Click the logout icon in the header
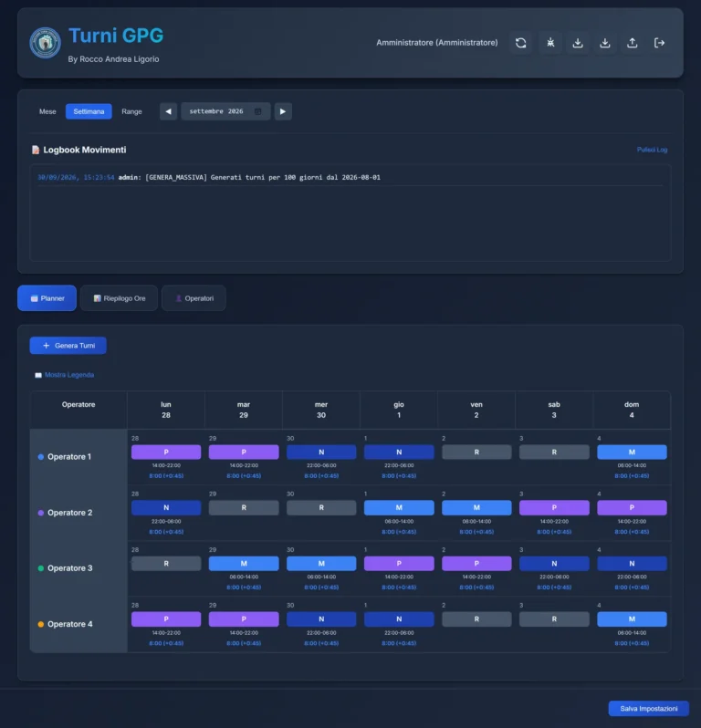This screenshot has width=701, height=728. [x=659, y=43]
